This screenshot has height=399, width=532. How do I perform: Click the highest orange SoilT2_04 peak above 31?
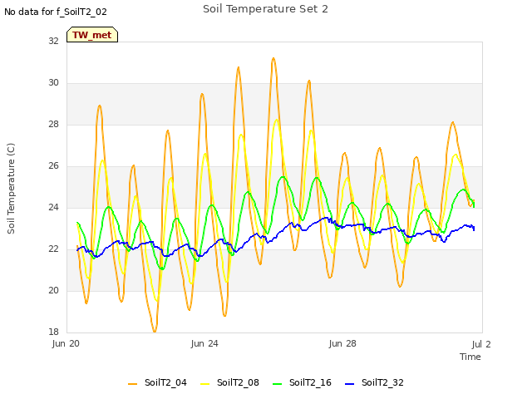[273, 58]
